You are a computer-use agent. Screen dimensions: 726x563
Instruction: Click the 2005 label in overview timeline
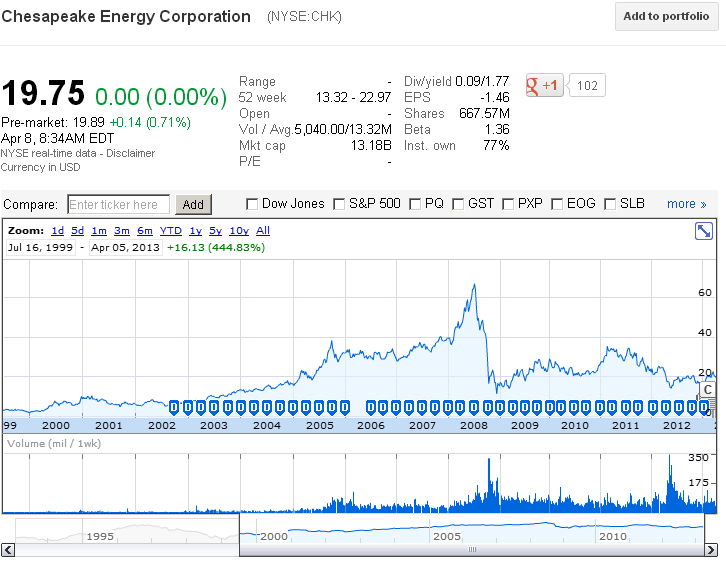click(x=447, y=537)
